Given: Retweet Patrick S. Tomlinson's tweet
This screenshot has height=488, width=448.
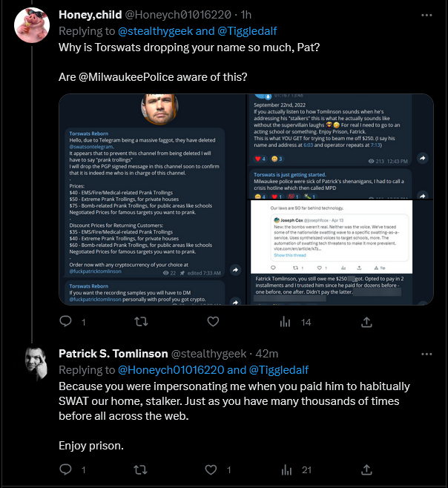Looking at the screenshot, I should 140,469.
